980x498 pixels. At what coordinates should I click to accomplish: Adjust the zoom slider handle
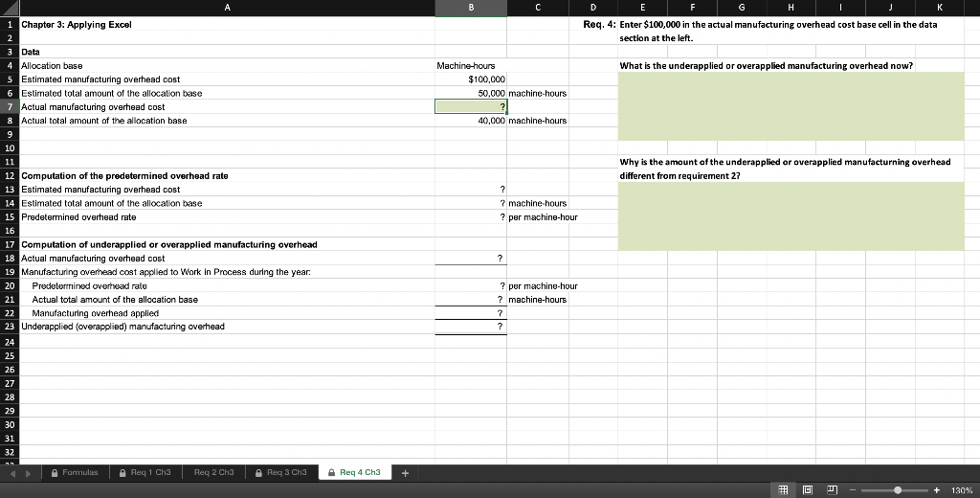[x=898, y=490]
